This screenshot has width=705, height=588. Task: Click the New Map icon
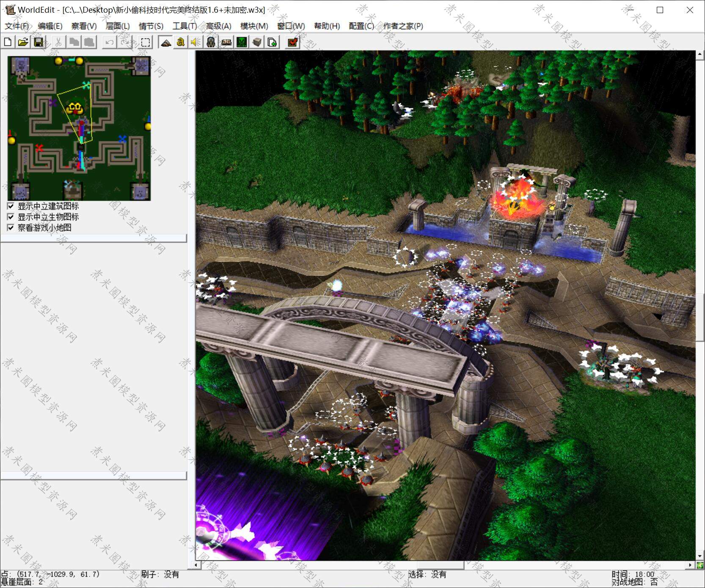click(8, 42)
